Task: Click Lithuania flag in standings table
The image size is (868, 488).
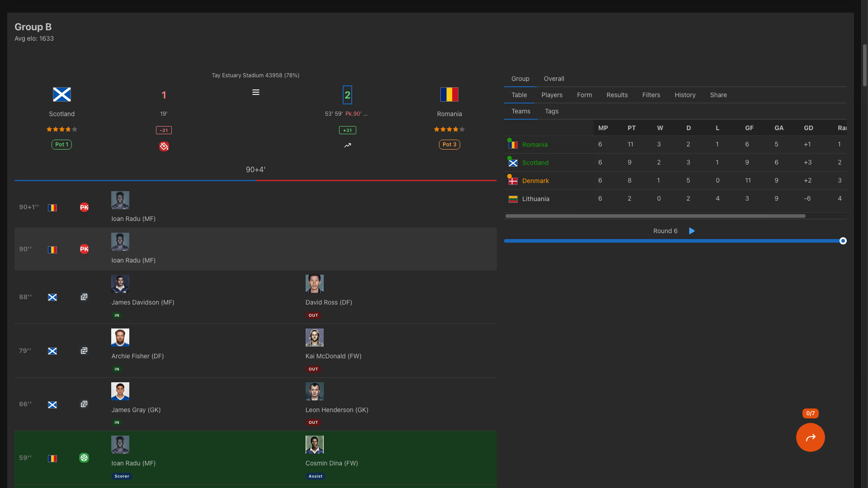Action: coord(513,199)
